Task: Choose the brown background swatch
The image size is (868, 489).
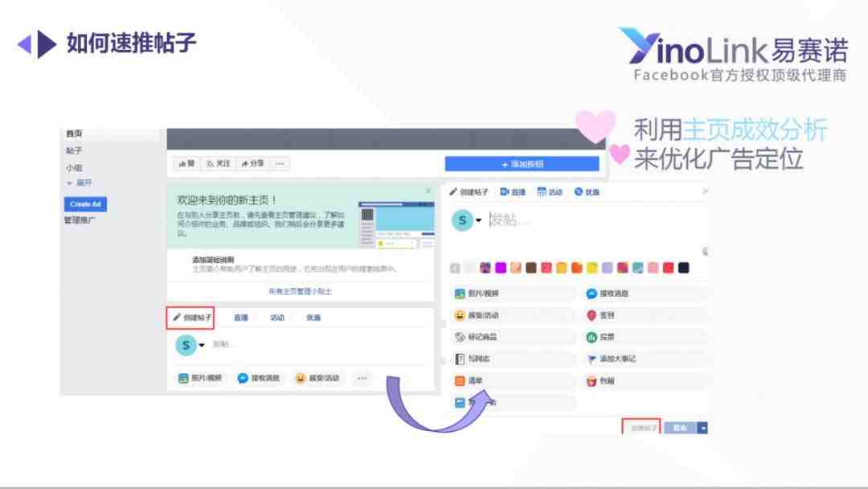Action: [531, 268]
